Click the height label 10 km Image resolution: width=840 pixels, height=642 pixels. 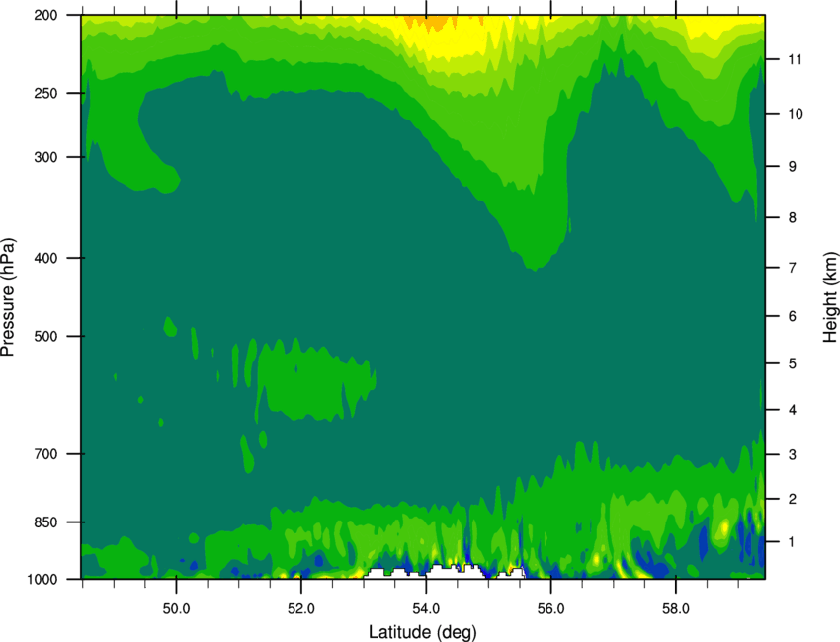pos(795,114)
